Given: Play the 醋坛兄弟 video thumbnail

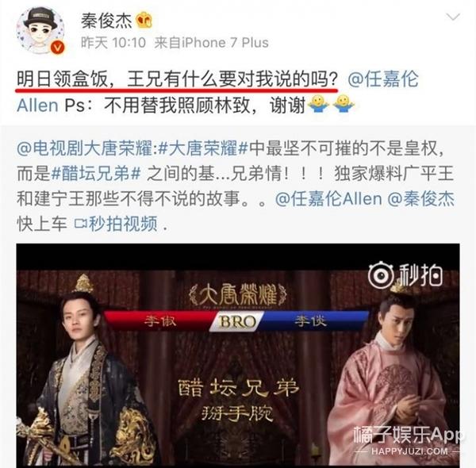Looking at the screenshot, I should (x=238, y=355).
